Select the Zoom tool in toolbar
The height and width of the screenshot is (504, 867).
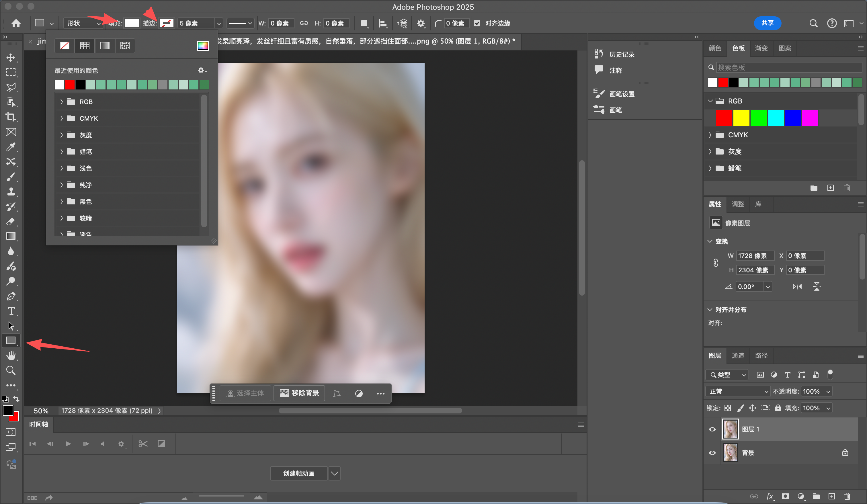[11, 370]
